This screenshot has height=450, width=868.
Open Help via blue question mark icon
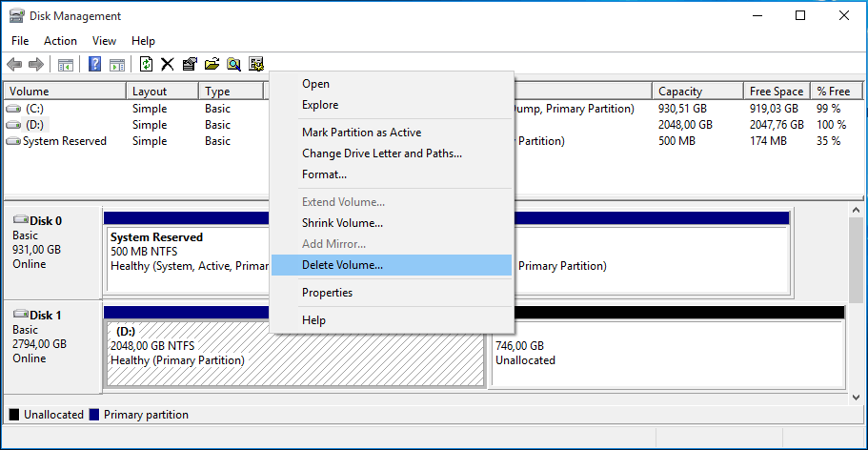point(95,64)
